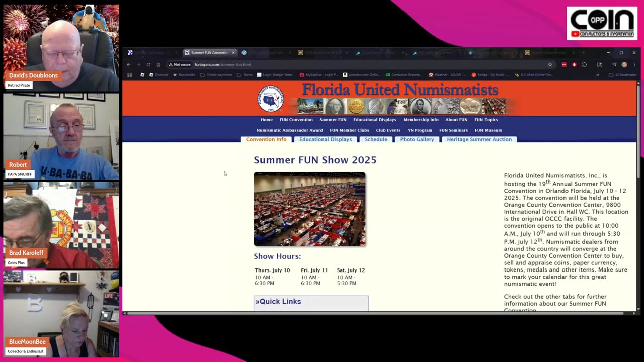The image size is (644, 362).
Task: Expand the Banks bookmark folder
Action: pos(245,75)
